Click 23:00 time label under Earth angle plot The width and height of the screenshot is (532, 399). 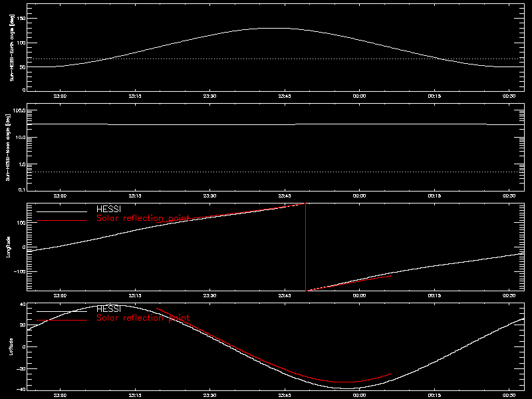coord(60,96)
